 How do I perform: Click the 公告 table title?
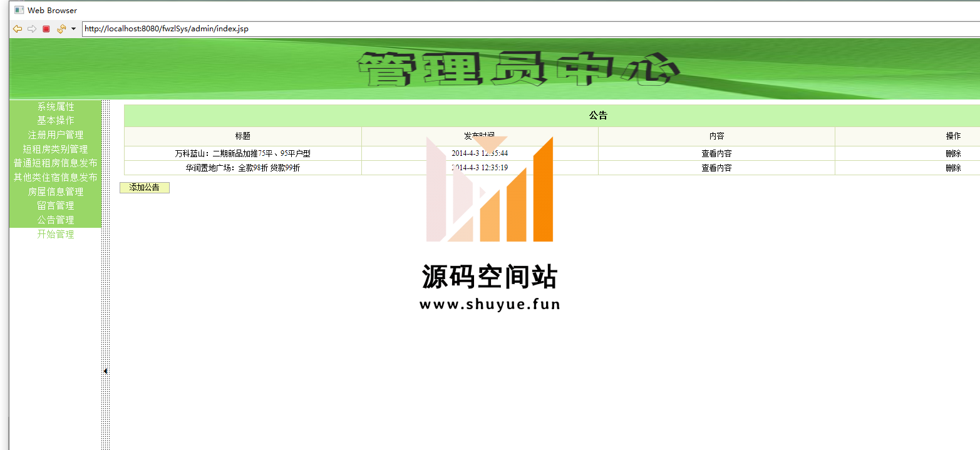598,116
